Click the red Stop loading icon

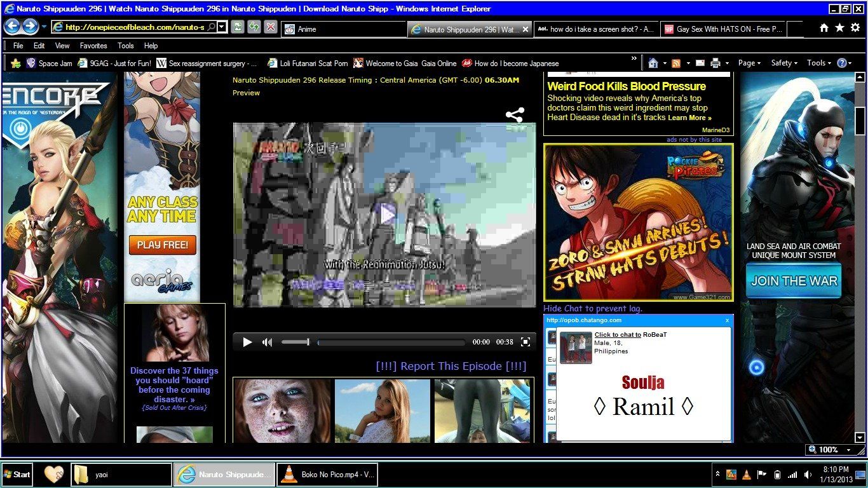[x=271, y=27]
